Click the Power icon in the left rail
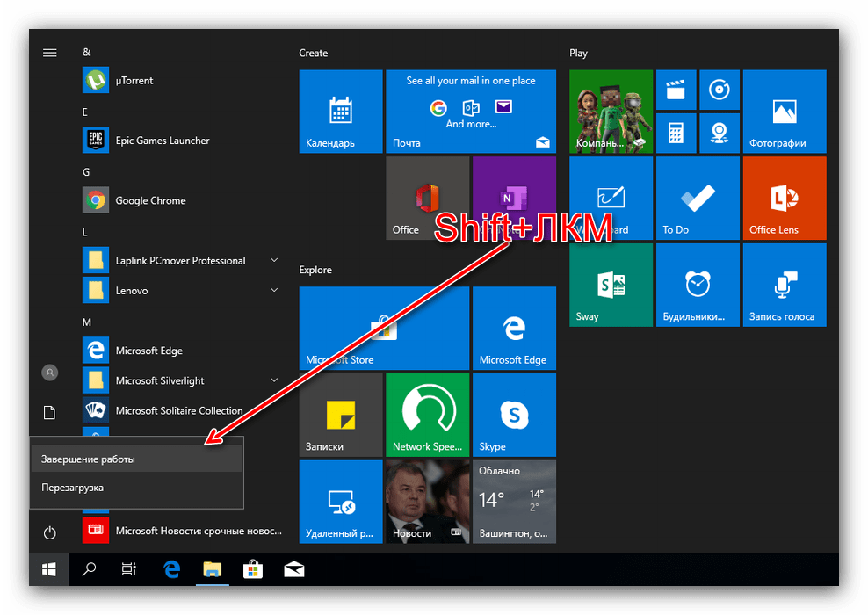This screenshot has width=868, height=615. click(x=50, y=532)
